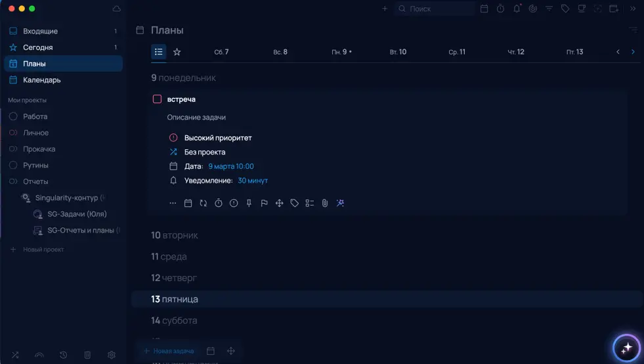Mark the 'встреча' task checkbox complete
Image resolution: width=644 pixels, height=364 pixels.
coord(157,99)
